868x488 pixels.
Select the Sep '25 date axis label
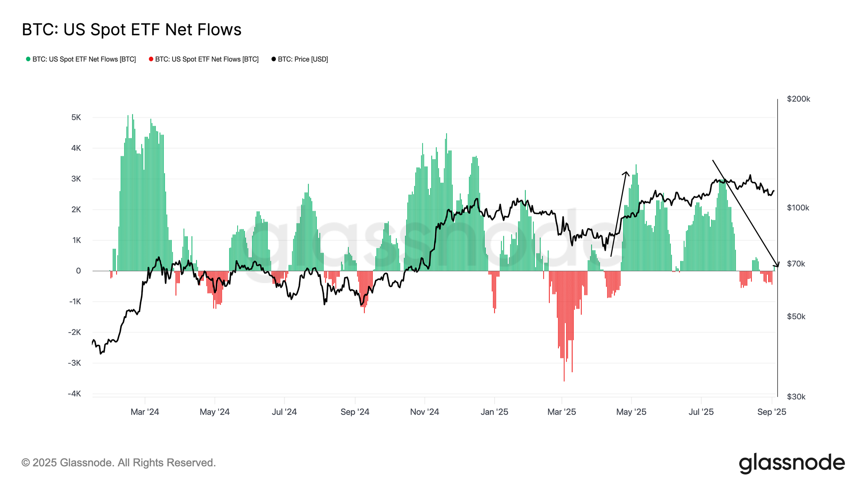(771, 412)
